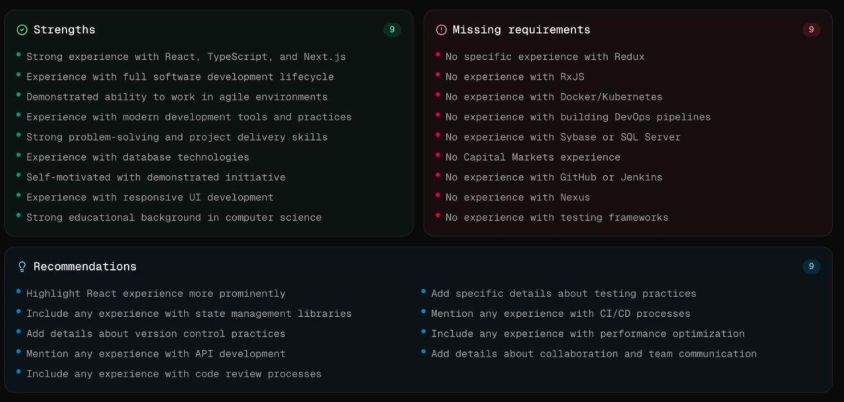Select 'Experience with database technologies' line
The width and height of the screenshot is (844, 402).
pyautogui.click(x=138, y=157)
